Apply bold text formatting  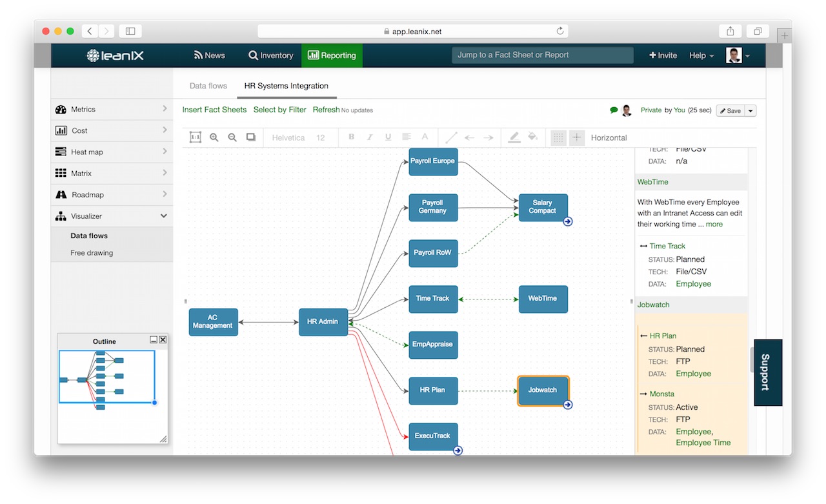[x=352, y=137]
